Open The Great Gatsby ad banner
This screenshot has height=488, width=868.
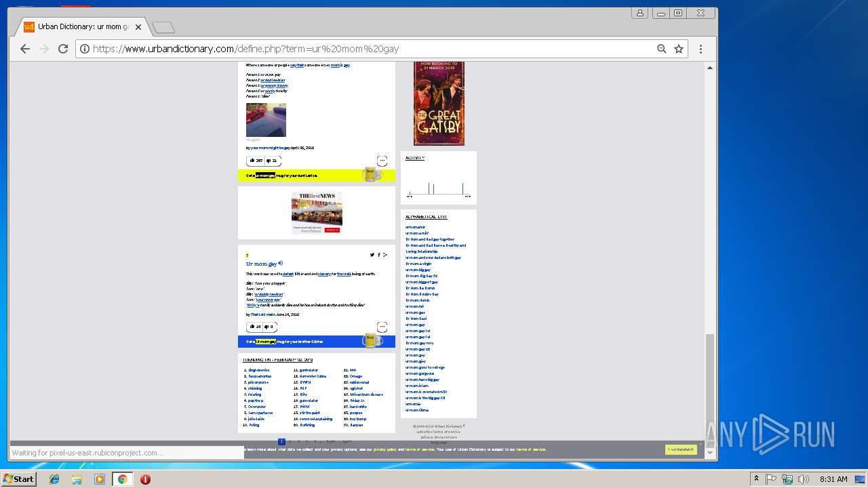click(439, 103)
